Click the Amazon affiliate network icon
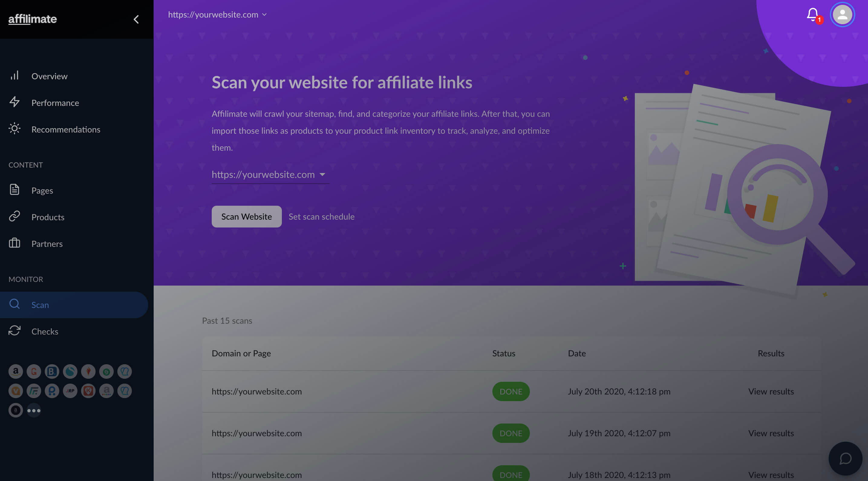This screenshot has height=481, width=868. pos(15,371)
